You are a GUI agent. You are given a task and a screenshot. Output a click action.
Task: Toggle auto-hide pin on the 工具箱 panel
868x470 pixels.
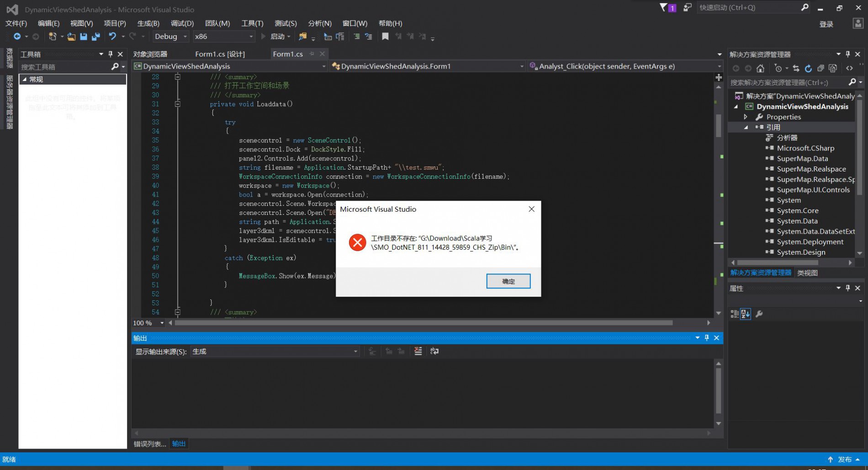point(110,54)
